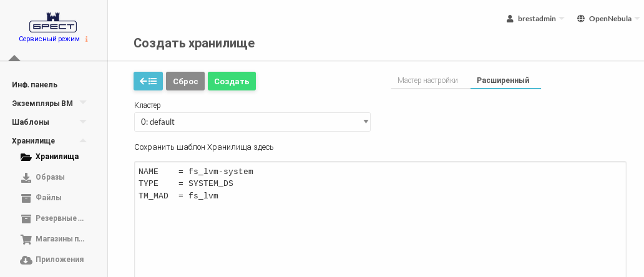Switch to the Мастер настройки tab

tap(427, 80)
